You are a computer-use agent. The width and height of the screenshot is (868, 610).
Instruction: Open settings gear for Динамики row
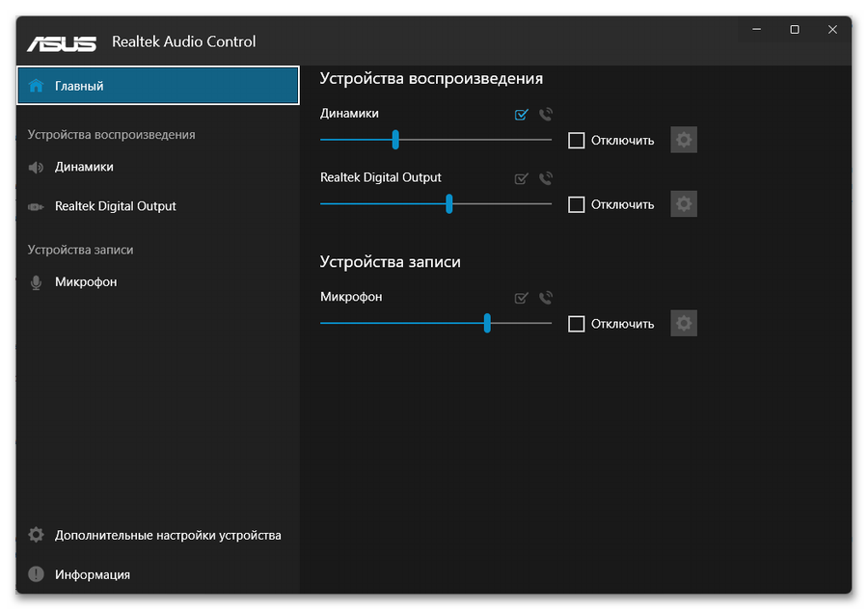click(684, 140)
